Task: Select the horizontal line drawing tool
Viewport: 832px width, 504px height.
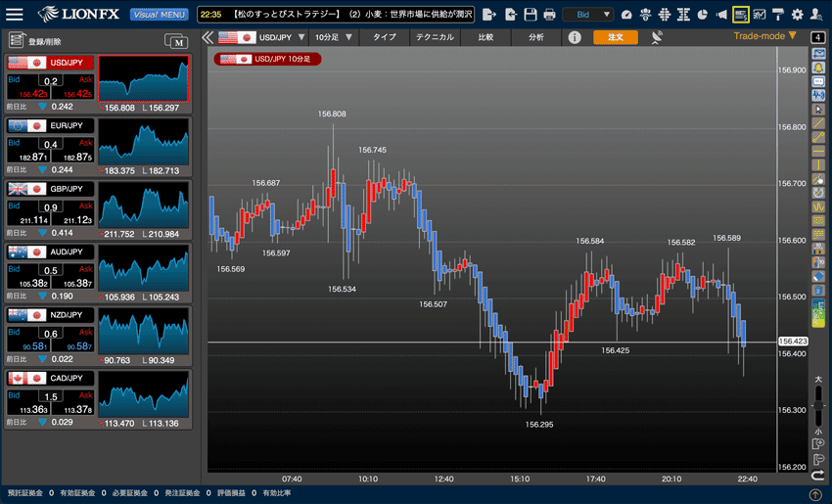Action: [818, 151]
